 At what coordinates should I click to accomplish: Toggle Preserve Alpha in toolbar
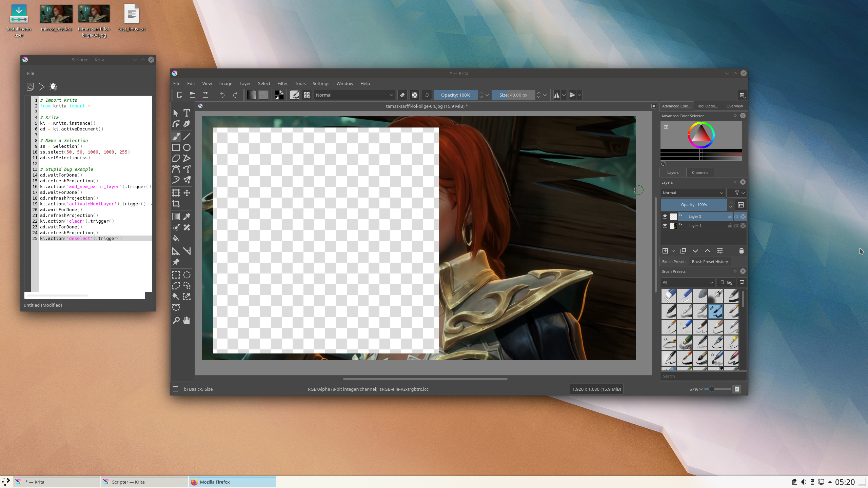tap(415, 95)
